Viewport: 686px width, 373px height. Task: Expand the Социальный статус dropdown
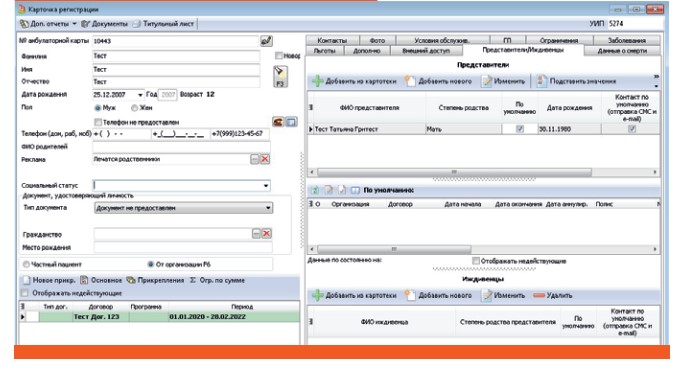click(x=266, y=185)
